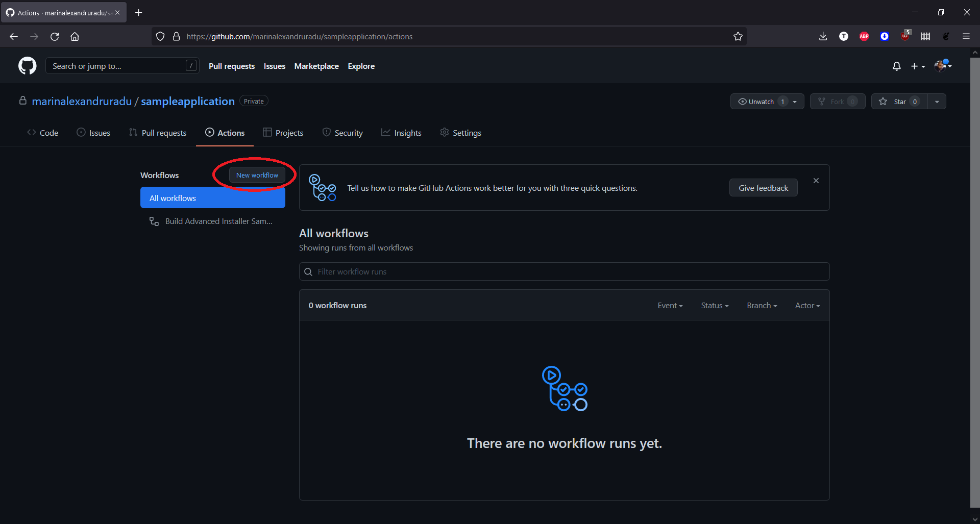Open the Code tab

(x=43, y=133)
